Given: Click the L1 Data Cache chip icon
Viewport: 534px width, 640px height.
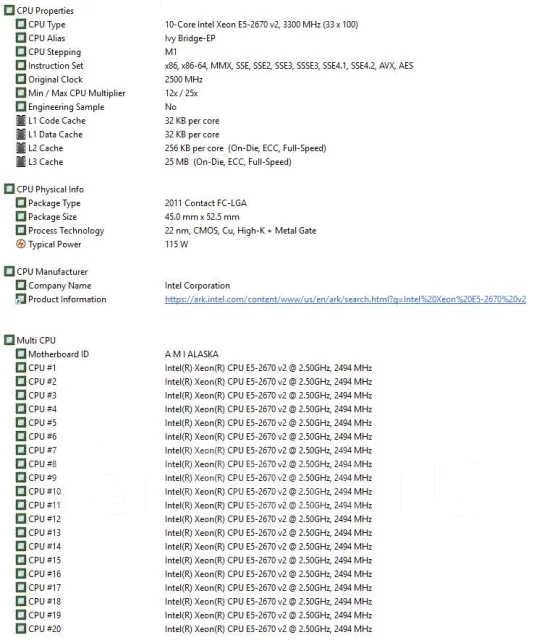Looking at the screenshot, I should pyautogui.click(x=21, y=134).
